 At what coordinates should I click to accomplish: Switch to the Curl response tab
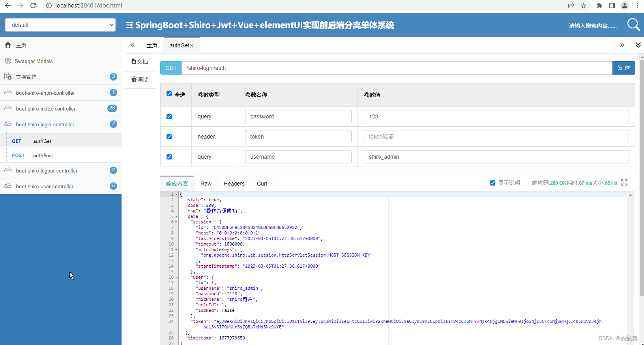click(262, 184)
